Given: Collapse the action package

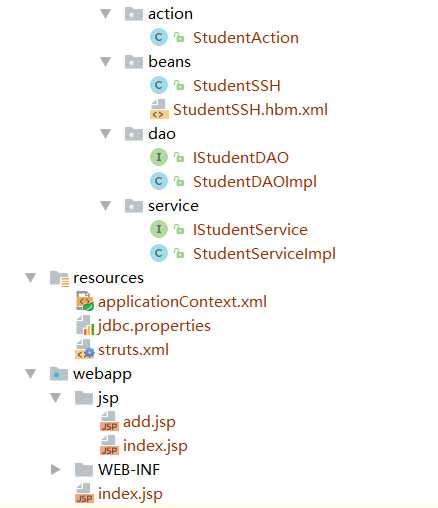Looking at the screenshot, I should pyautogui.click(x=106, y=14).
